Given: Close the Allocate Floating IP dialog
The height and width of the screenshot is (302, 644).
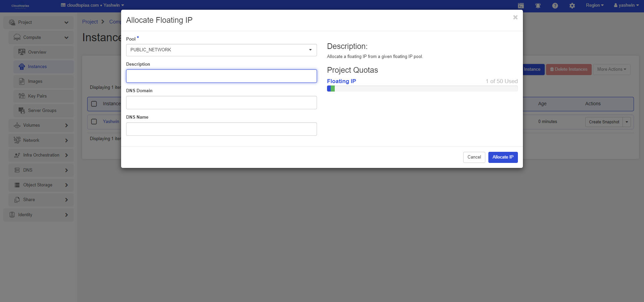Looking at the screenshot, I should point(515,17).
